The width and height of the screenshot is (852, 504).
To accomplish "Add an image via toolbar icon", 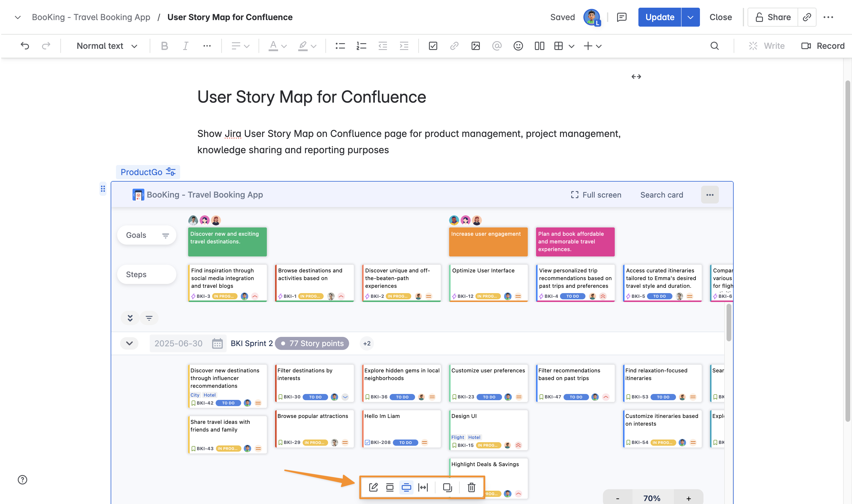I will click(475, 46).
